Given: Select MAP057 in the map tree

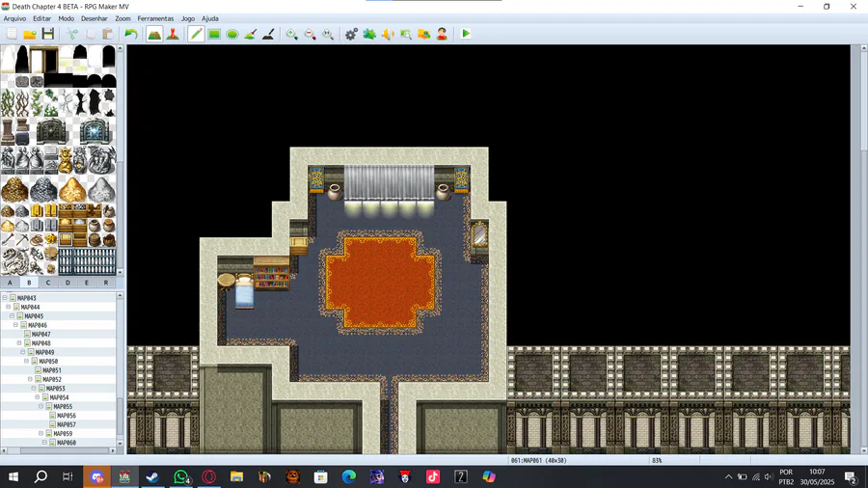Looking at the screenshot, I should (x=67, y=424).
